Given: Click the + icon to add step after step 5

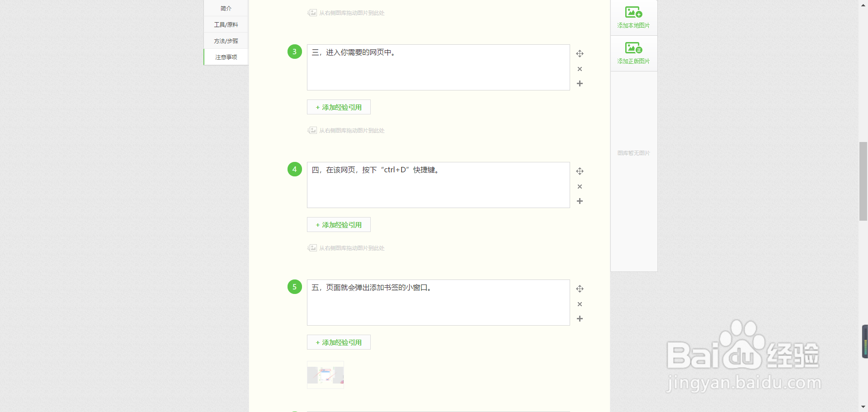Looking at the screenshot, I should coord(580,318).
